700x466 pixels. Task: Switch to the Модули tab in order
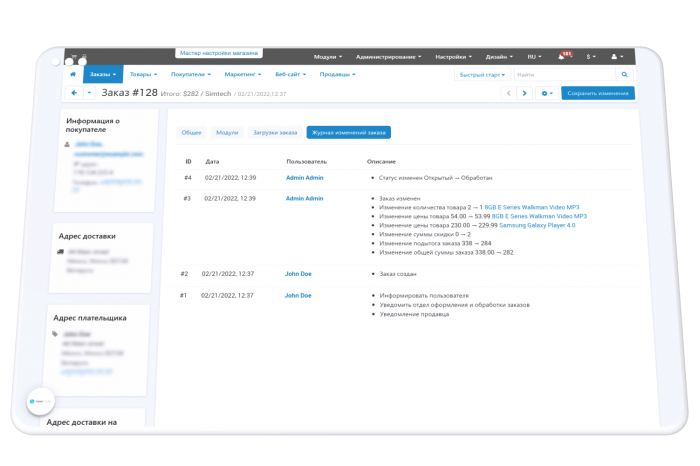click(227, 133)
